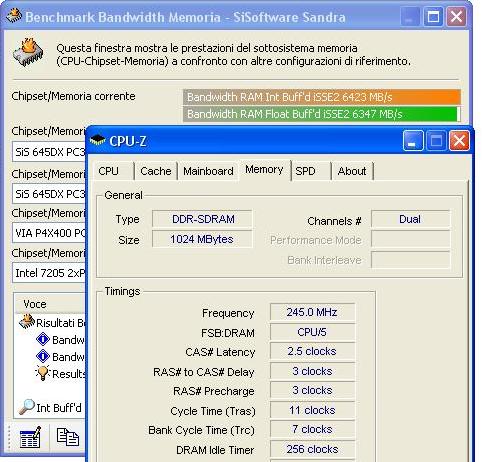Click the DDR-SDRAM Type field
The image size is (483, 462).
tap(202, 219)
